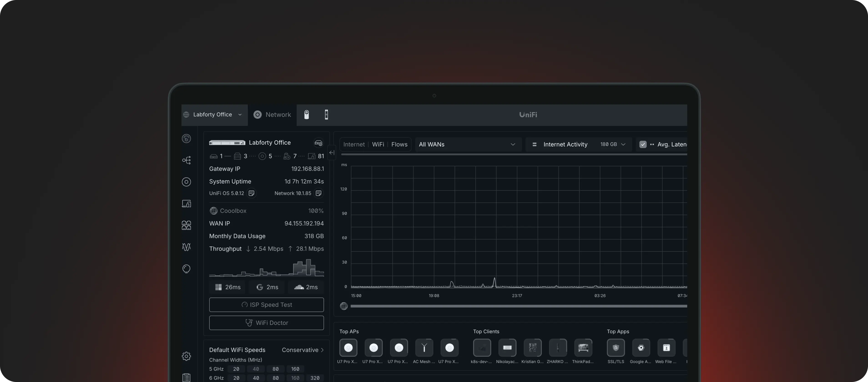Select 20 MHz width for 5 GHz
Viewport: 868px width, 382px height.
236,369
